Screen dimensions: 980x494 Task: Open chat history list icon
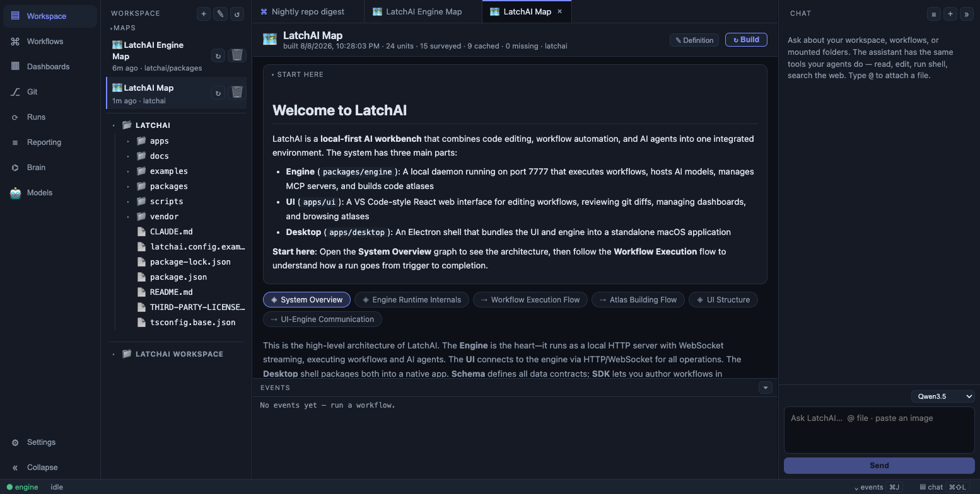934,13
